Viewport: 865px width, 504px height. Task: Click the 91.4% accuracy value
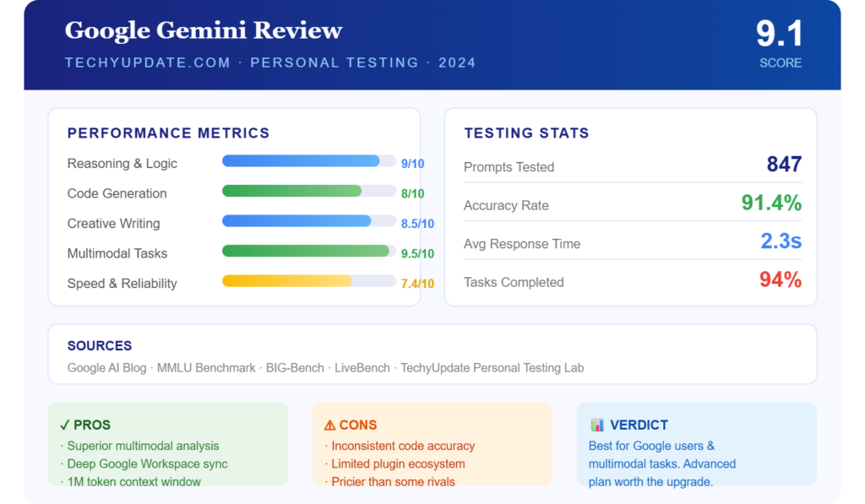tap(771, 203)
